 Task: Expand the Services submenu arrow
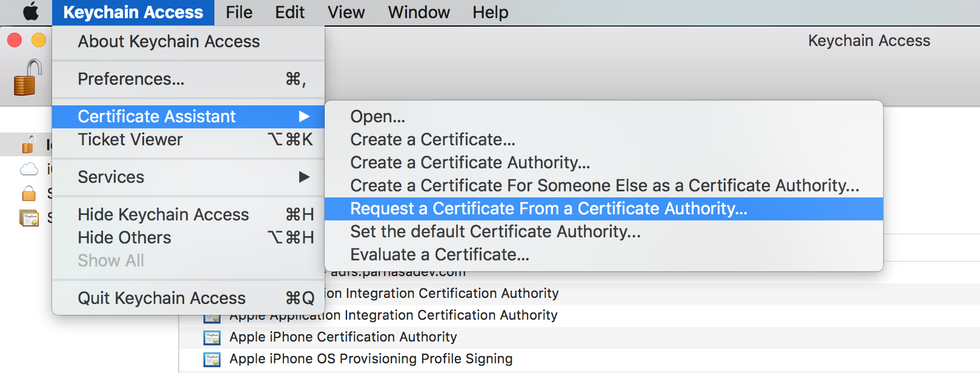pos(304,177)
